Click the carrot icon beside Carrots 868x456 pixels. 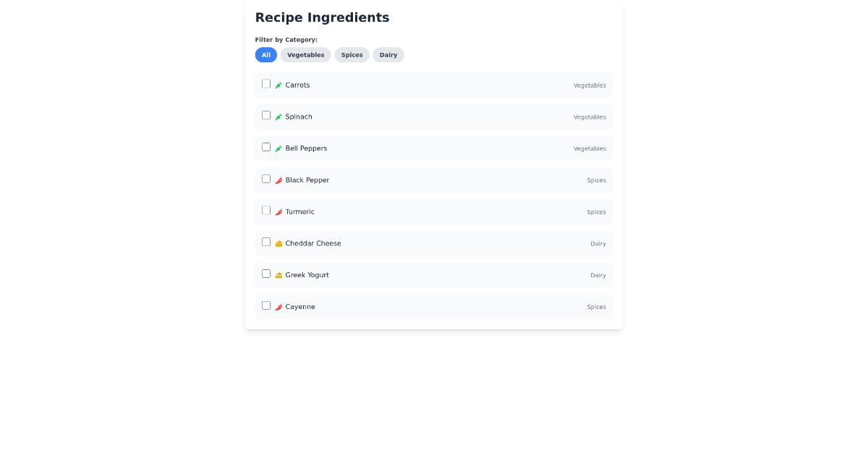pyautogui.click(x=278, y=85)
